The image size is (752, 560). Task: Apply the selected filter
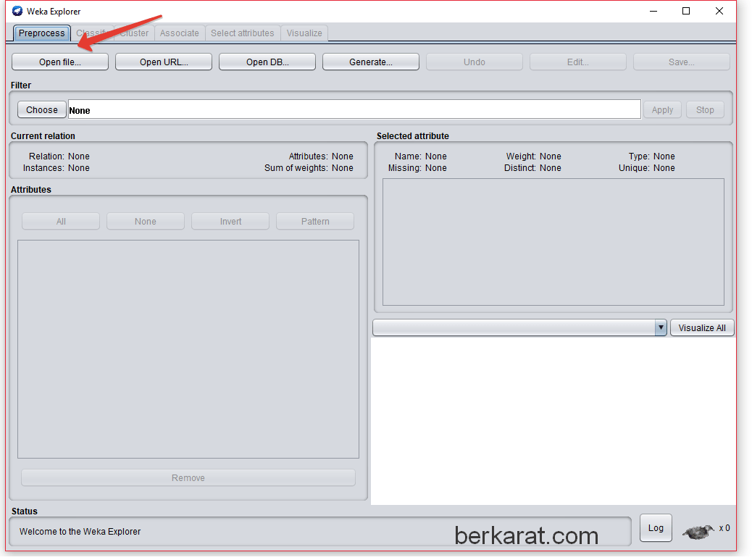coord(662,110)
